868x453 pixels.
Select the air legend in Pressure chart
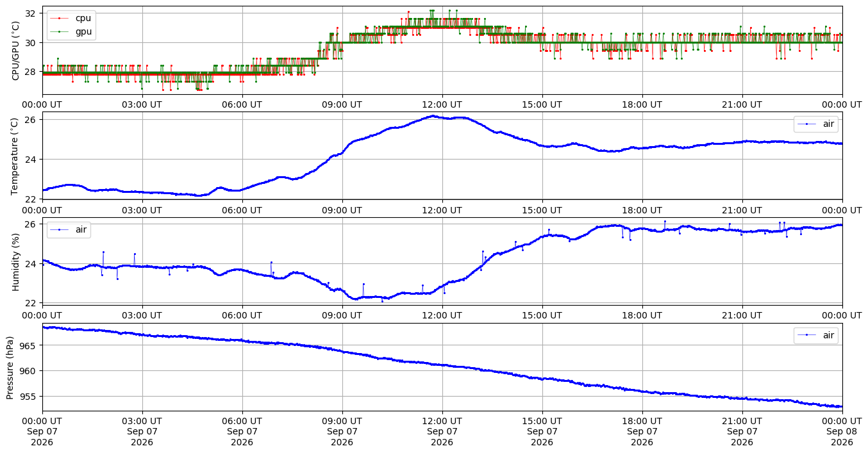point(816,335)
